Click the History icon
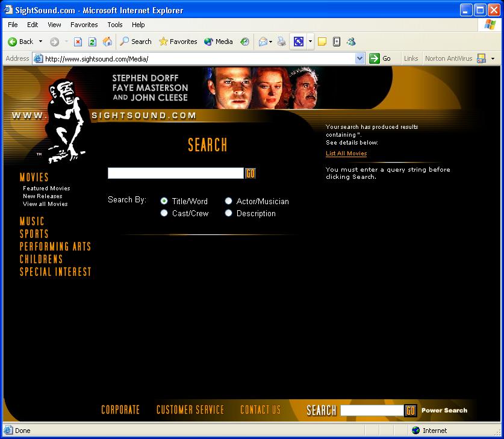504x439 pixels. click(245, 42)
